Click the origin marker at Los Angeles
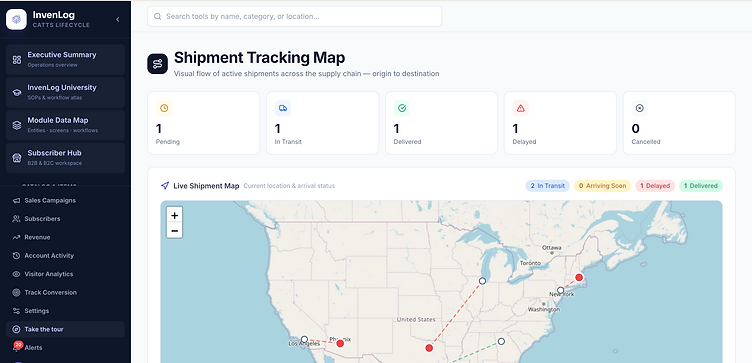752x363 pixels. click(x=304, y=340)
